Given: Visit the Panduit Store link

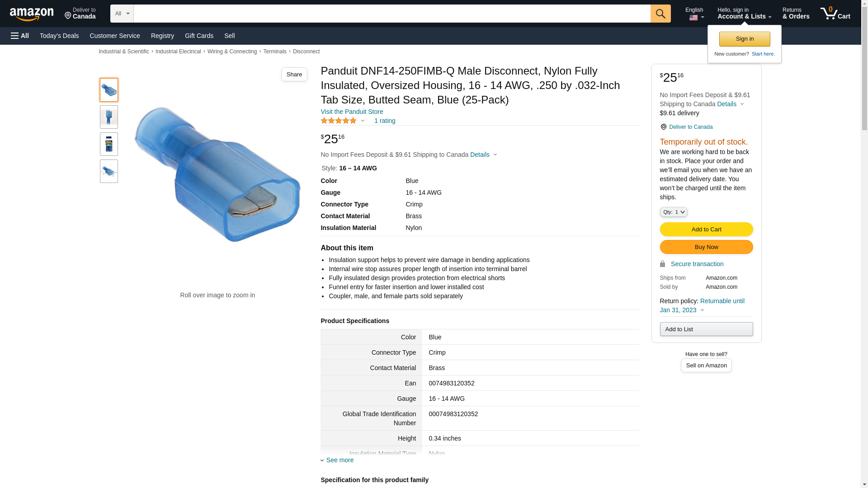Looking at the screenshot, I should click(x=352, y=112).
